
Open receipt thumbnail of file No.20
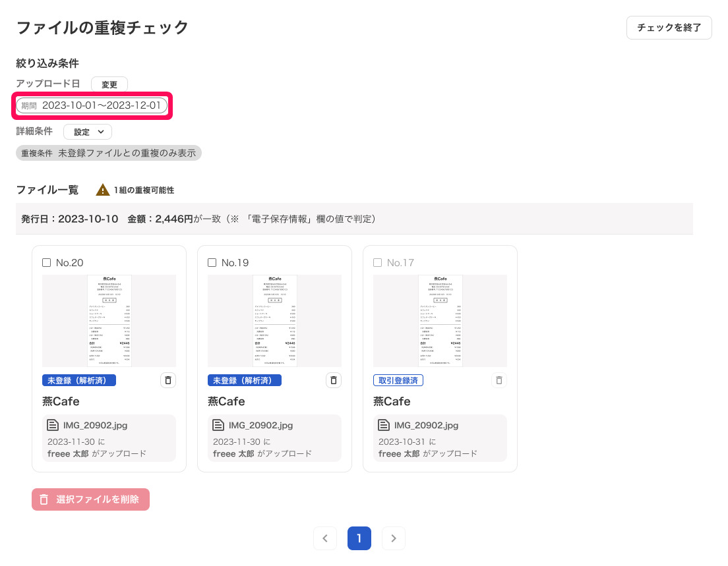coord(109,321)
